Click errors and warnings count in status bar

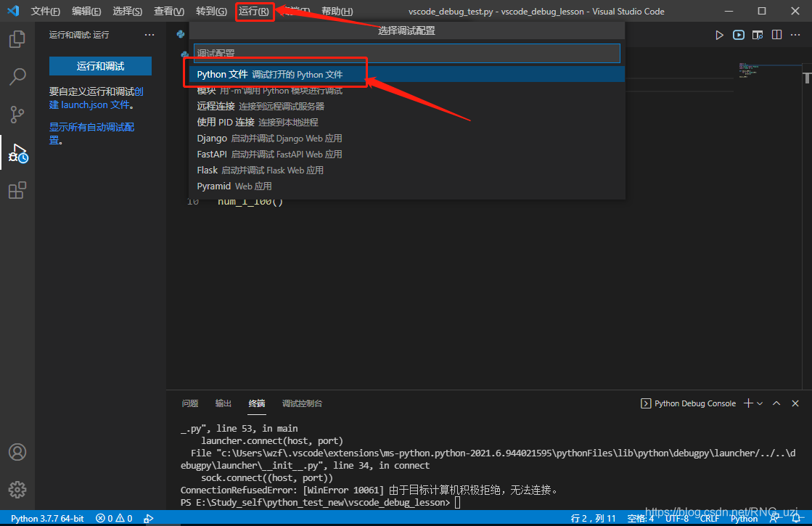coord(114,518)
